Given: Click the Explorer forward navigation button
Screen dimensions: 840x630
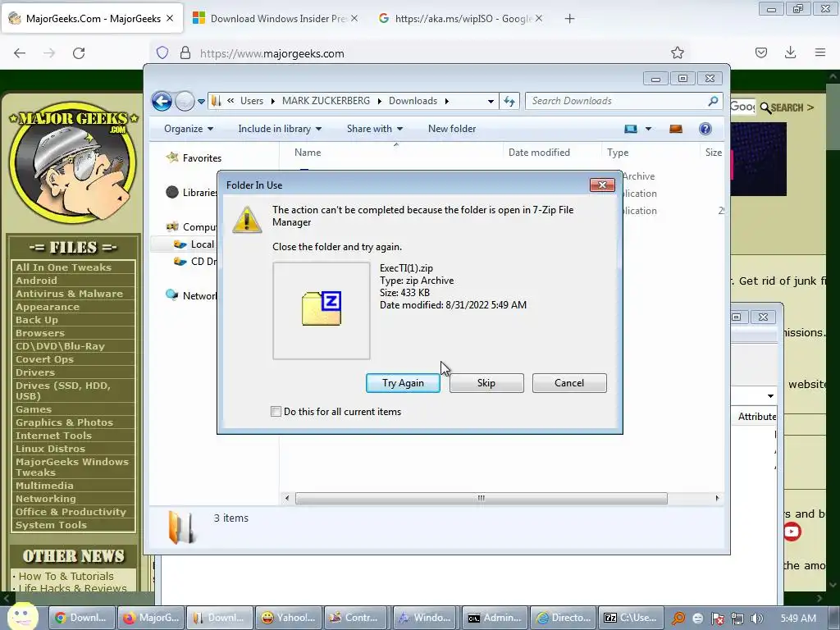Looking at the screenshot, I should [185, 101].
